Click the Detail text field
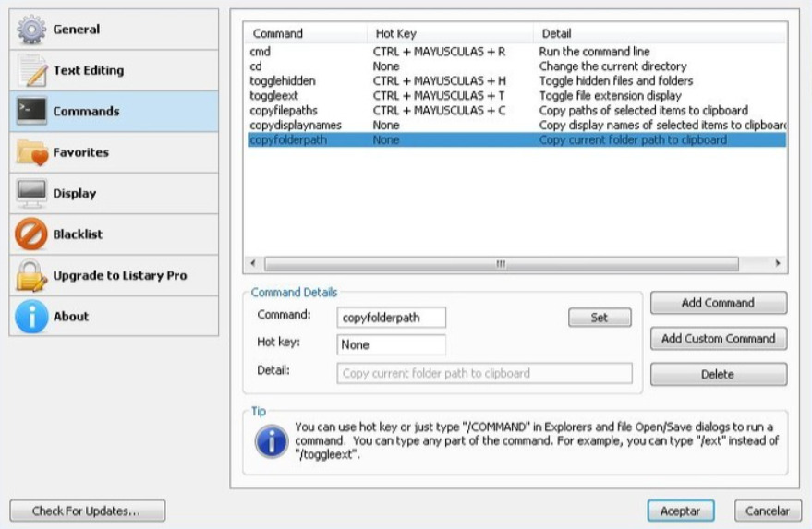This screenshot has height=529, width=812. point(484,373)
